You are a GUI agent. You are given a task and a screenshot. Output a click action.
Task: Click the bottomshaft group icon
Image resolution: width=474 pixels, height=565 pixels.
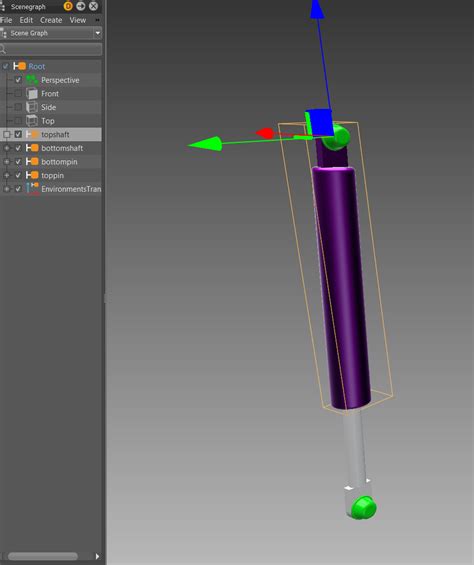pos(32,148)
